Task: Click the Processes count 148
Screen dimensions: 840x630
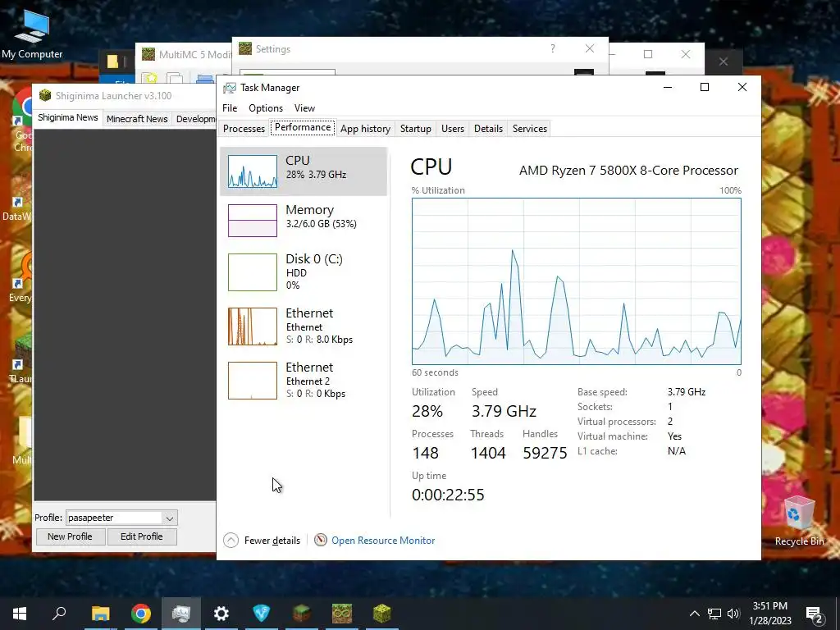Action: (426, 453)
